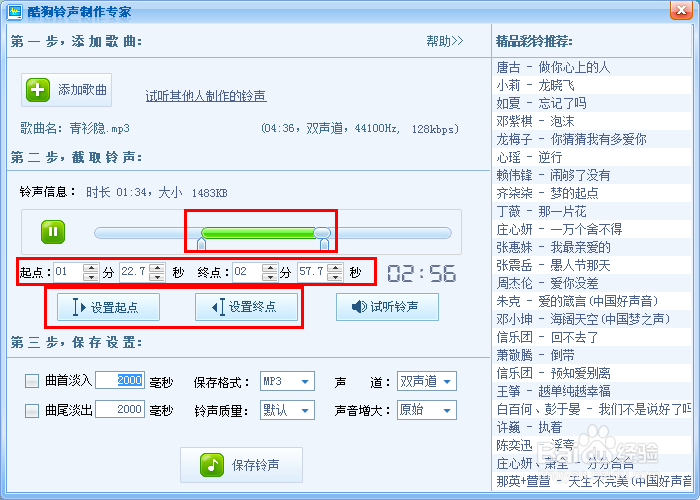Click the start marker under the slider

[x=201, y=244]
